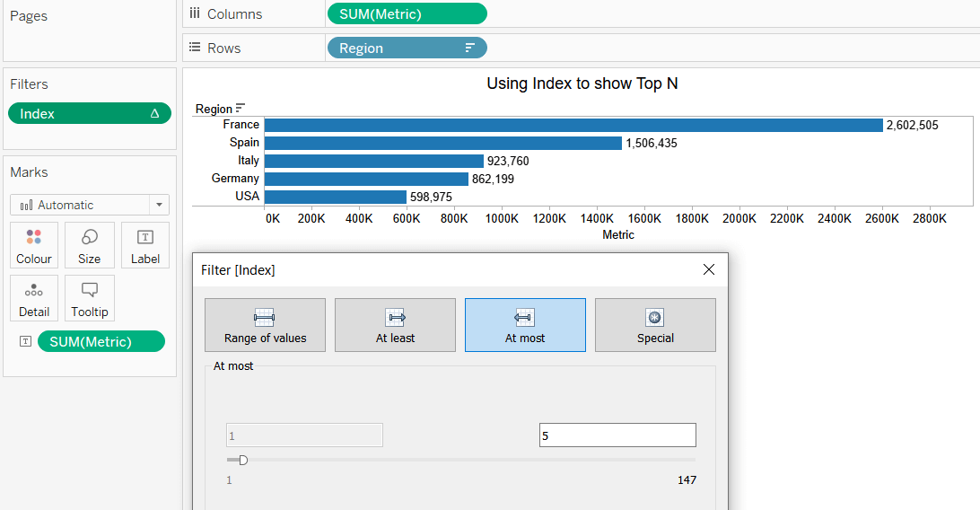Click the Colour marks card

pyautogui.click(x=34, y=245)
